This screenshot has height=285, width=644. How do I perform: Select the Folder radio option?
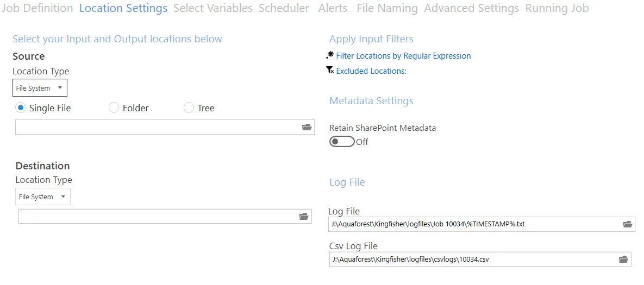click(114, 108)
